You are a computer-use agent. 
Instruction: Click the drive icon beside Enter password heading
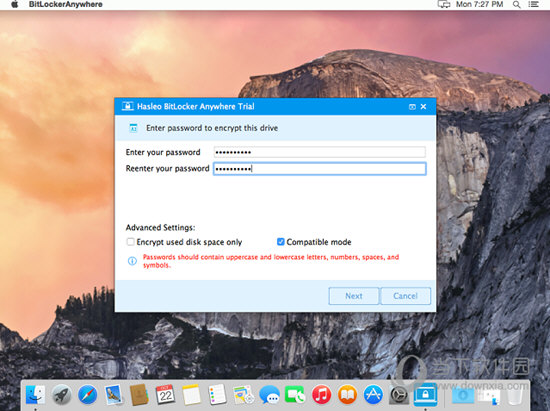(x=133, y=128)
